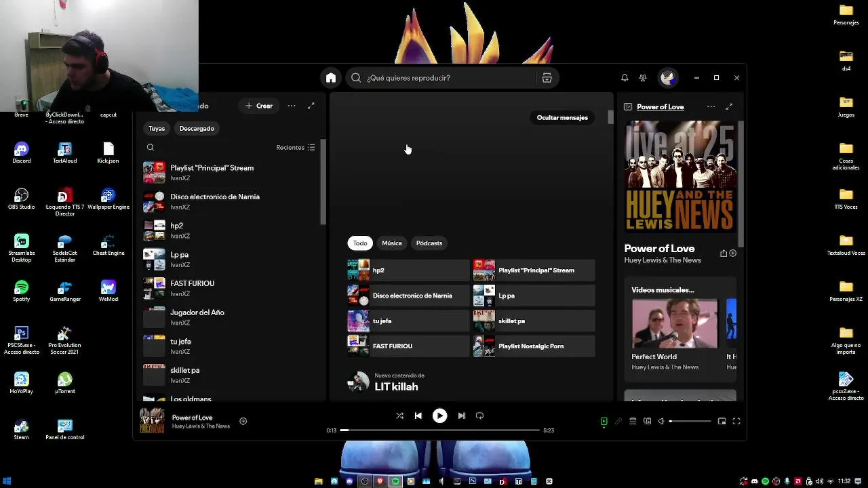Open Playlist "Principal" Stream card in home grid
This screenshot has width=868, height=488.
[x=534, y=270]
